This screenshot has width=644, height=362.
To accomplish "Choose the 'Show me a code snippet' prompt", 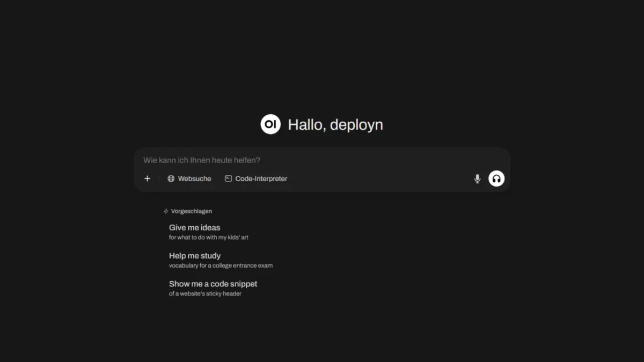I will click(213, 284).
